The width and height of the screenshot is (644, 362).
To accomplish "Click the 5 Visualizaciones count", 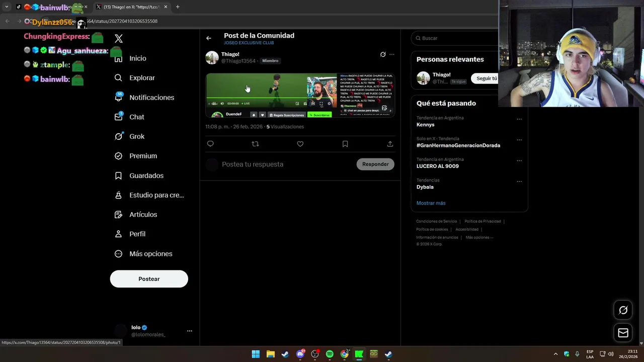I will (x=285, y=127).
